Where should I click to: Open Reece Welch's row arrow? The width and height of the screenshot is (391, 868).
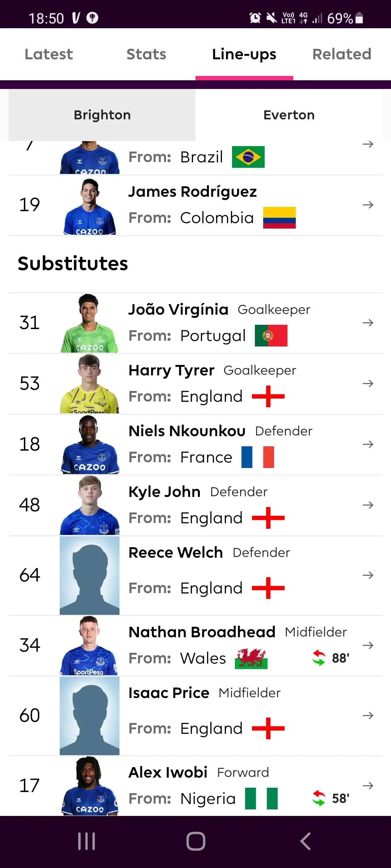[x=368, y=575]
